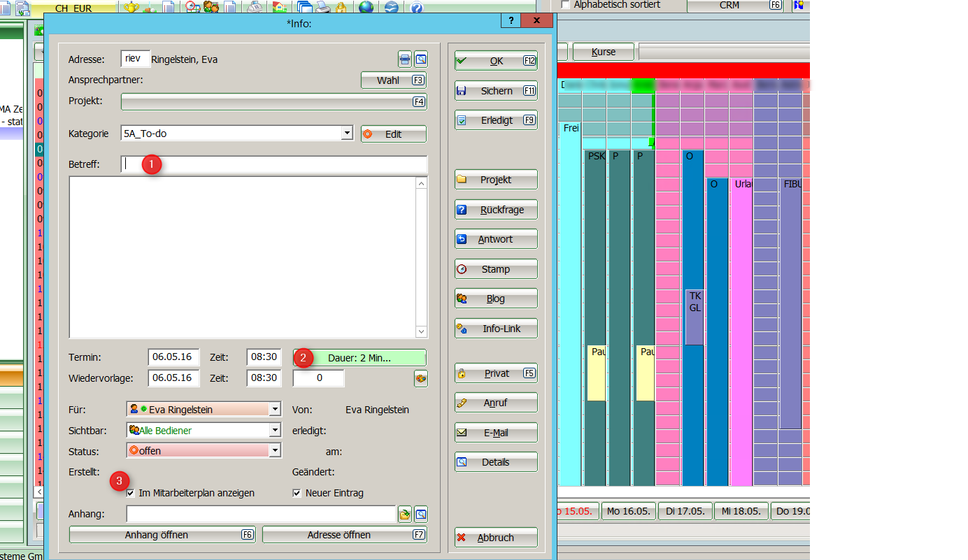This screenshot has width=968, height=560.
Task: Click the globe icon in the top toolbar
Action: [365, 8]
